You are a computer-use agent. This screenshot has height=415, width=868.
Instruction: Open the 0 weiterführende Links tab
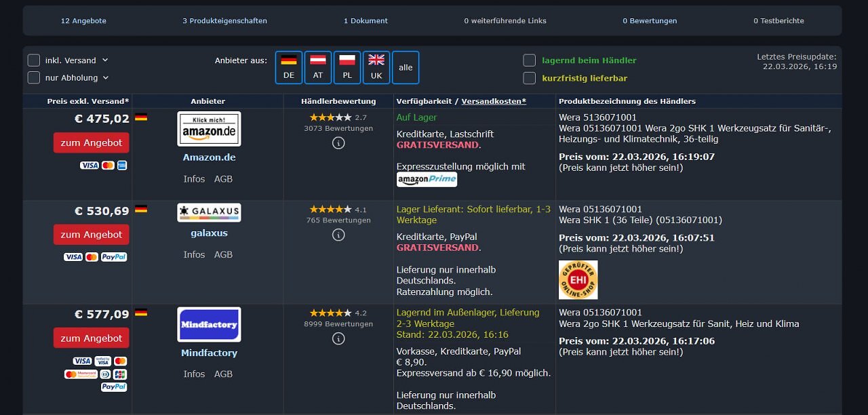click(x=505, y=21)
